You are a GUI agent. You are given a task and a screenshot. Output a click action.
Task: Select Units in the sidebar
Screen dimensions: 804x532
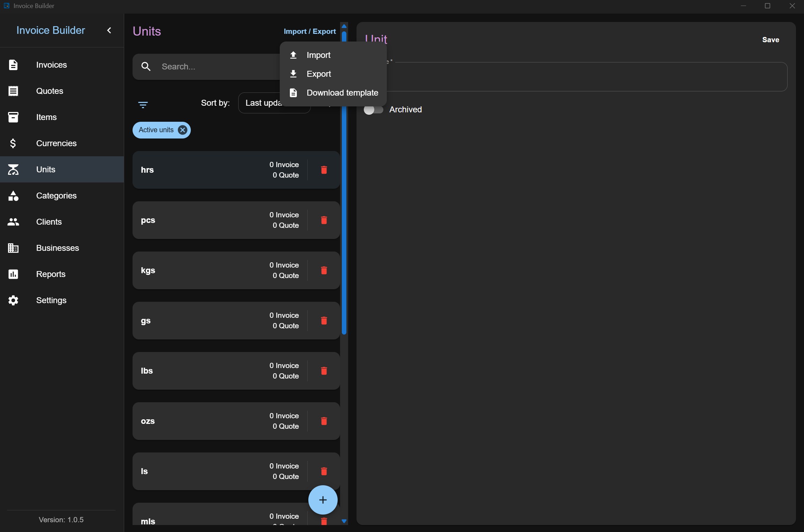pos(62,170)
